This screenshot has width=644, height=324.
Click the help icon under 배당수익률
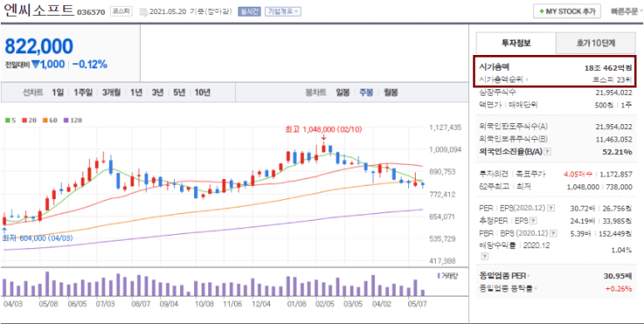point(485,257)
